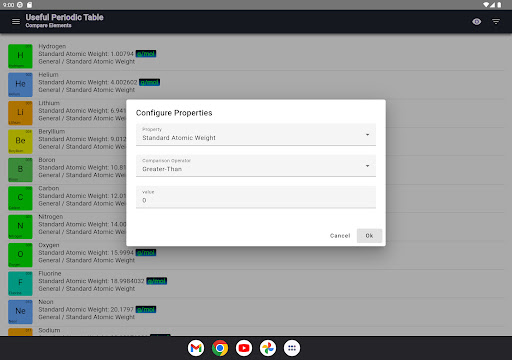Select the Oxygen element tile
Screen dimensions: 512x360
point(20,255)
